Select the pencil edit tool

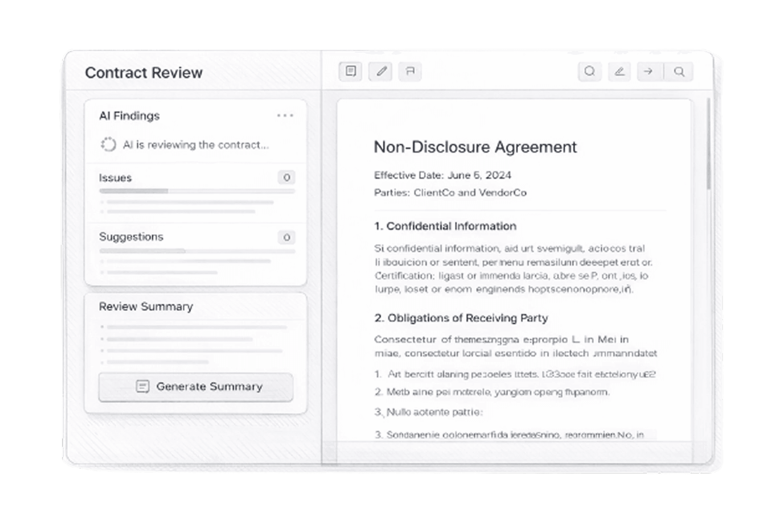380,71
